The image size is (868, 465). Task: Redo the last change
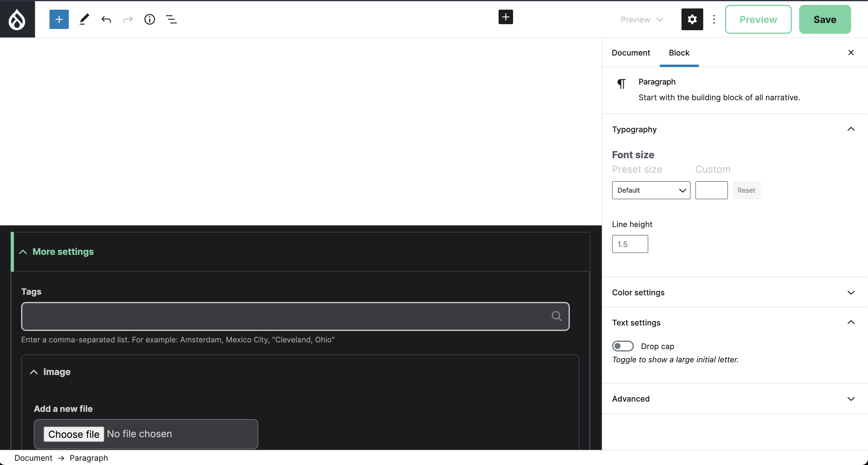tap(128, 19)
